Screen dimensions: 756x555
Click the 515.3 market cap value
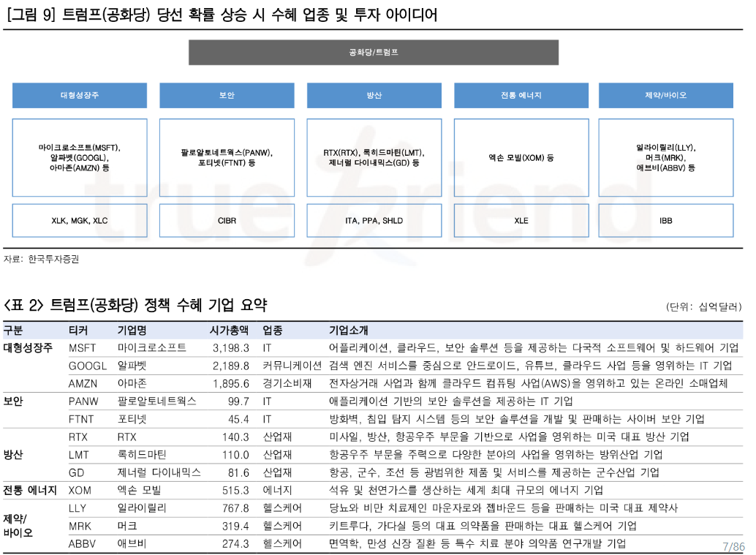[235, 491]
